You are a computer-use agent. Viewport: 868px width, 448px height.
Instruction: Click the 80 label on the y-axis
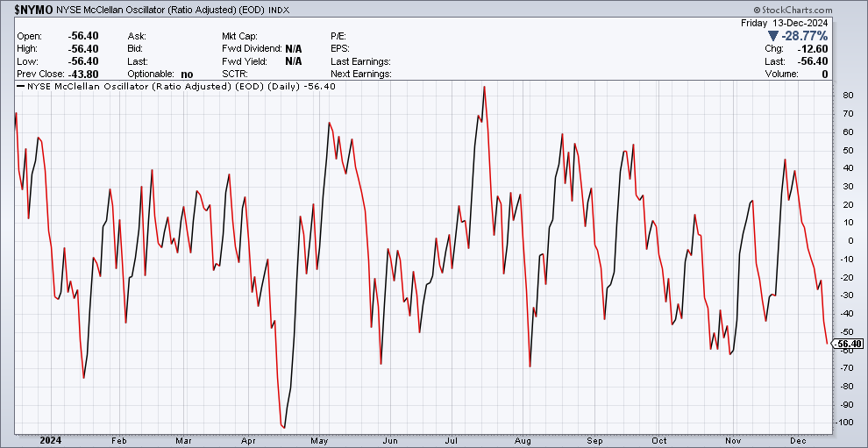point(846,96)
